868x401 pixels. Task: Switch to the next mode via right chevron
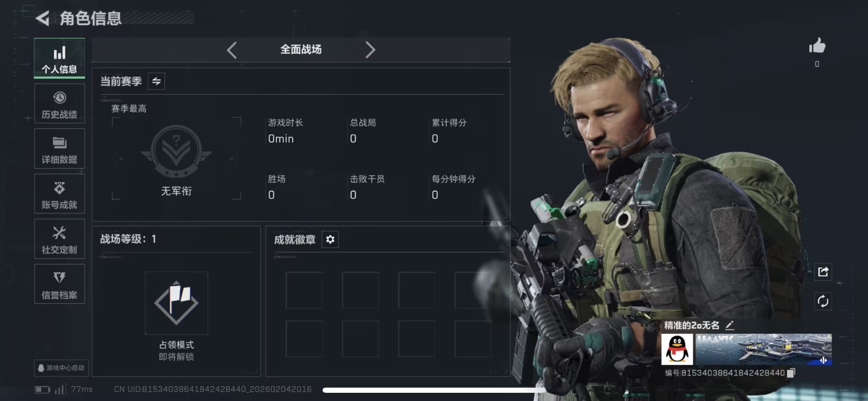tap(370, 50)
